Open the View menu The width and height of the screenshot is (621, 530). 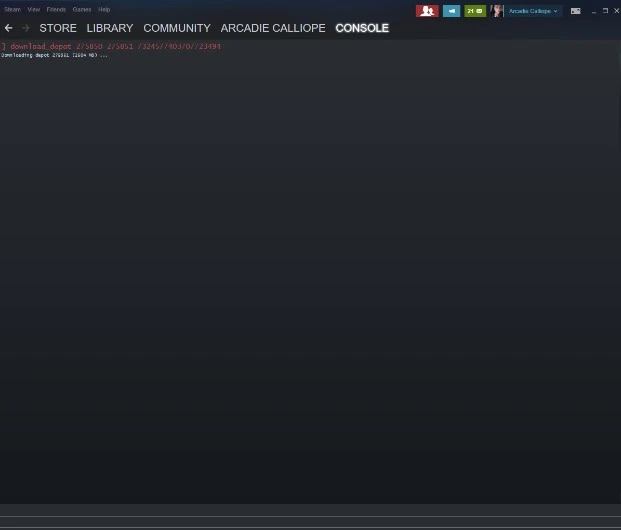click(34, 10)
